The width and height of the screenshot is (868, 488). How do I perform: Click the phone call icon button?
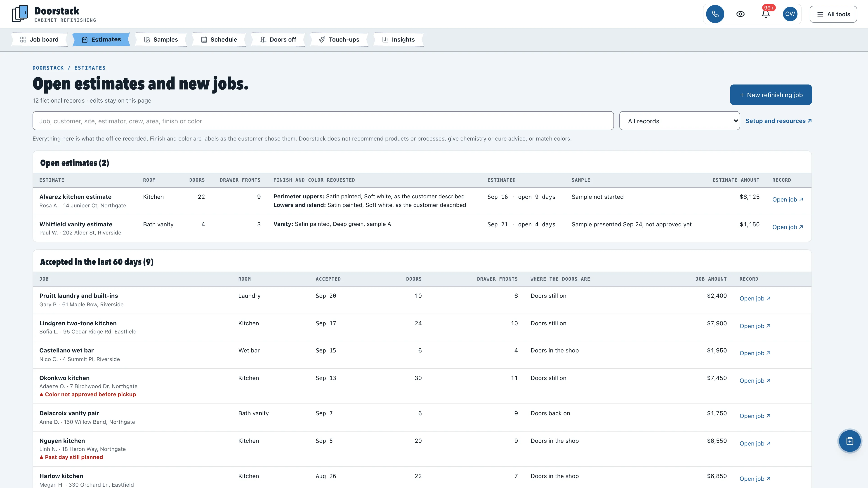point(715,14)
